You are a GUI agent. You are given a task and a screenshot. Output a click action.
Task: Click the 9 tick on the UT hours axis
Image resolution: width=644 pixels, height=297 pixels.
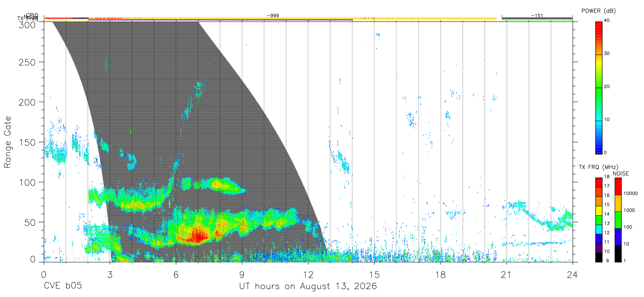[242, 274]
